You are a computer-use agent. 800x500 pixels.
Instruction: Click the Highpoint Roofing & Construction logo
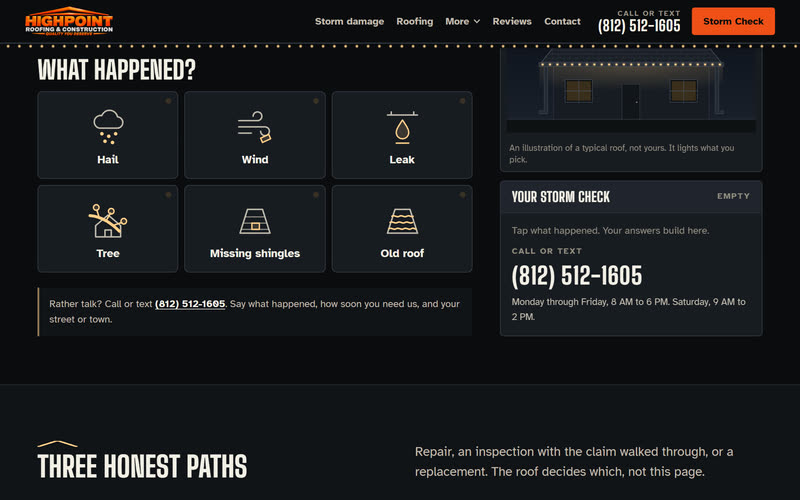[69, 21]
